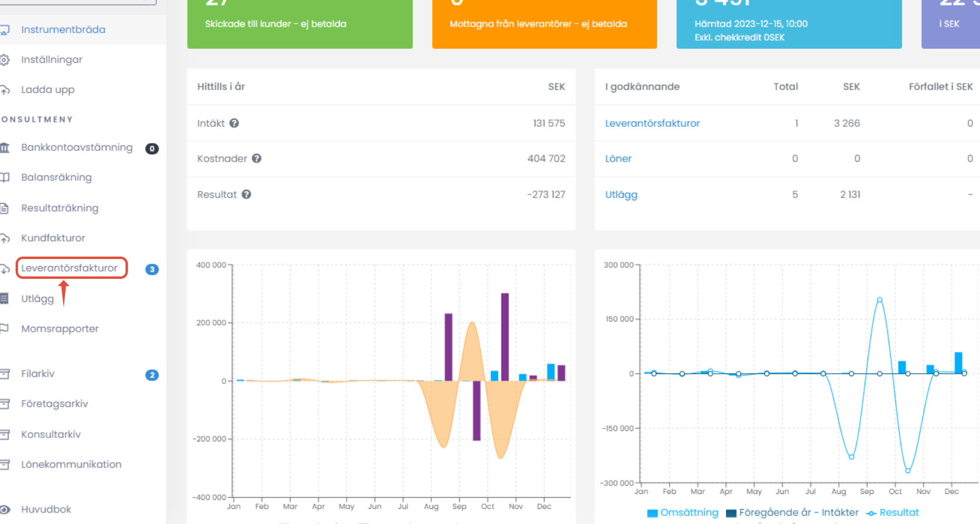This screenshot has width=980, height=524.
Task: Click Förfallet i SEK column header
Action: (x=940, y=87)
